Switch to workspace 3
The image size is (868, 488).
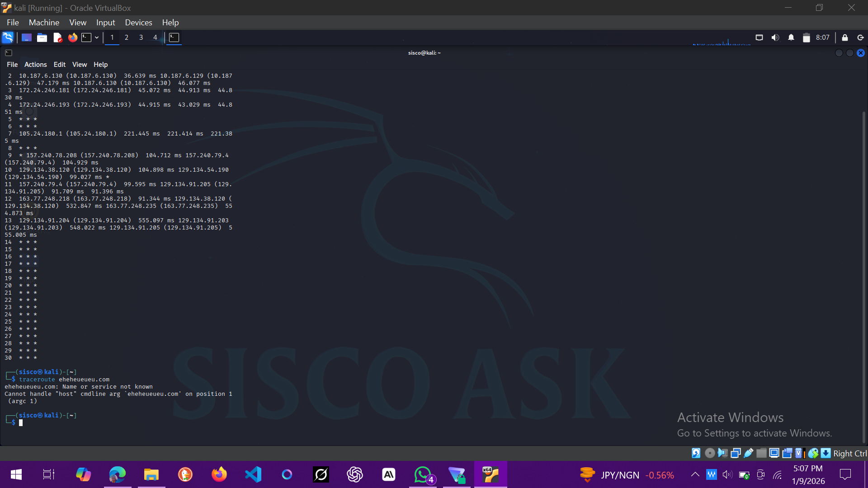coord(141,38)
